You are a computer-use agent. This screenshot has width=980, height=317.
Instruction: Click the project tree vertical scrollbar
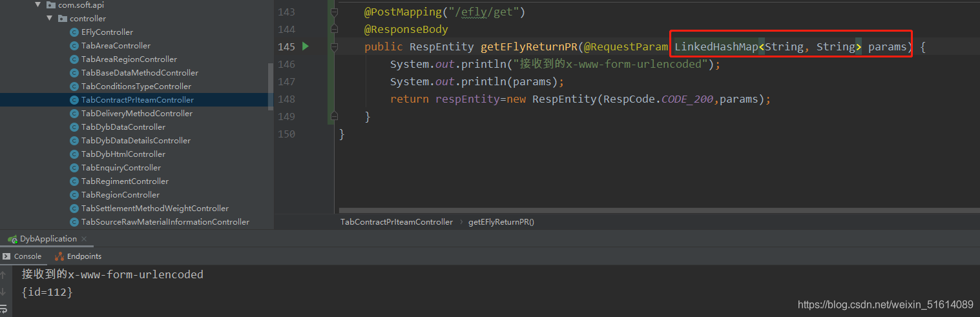click(x=271, y=87)
